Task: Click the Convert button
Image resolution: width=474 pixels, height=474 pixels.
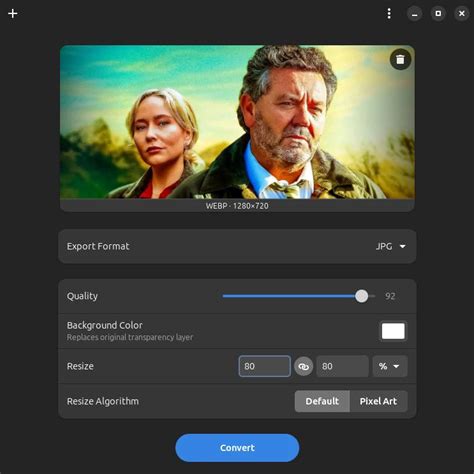Action: click(237, 448)
